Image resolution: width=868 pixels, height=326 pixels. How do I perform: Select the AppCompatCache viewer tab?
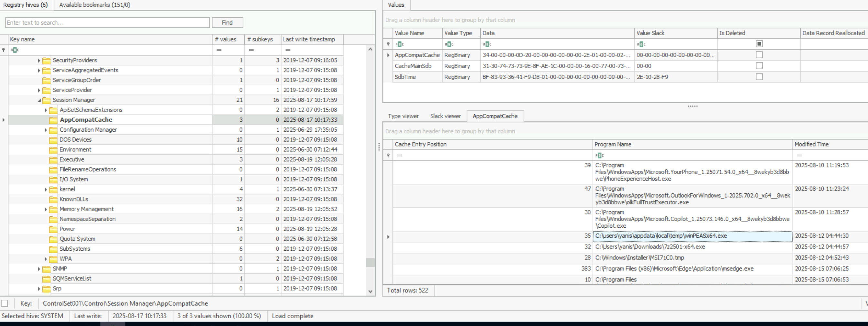point(495,116)
